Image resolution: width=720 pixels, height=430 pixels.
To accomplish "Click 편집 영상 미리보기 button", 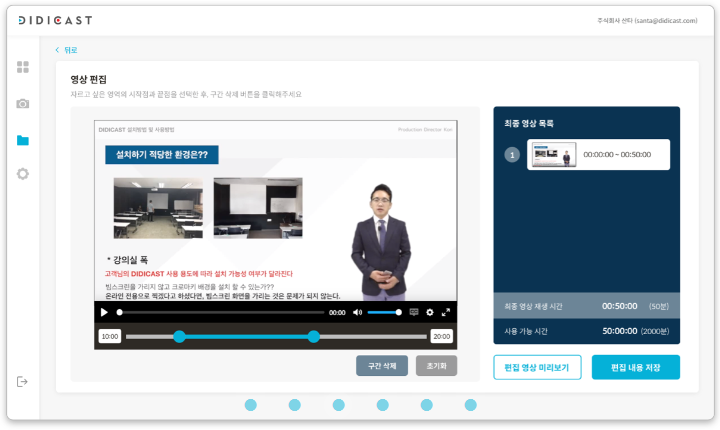I will pyautogui.click(x=537, y=367).
